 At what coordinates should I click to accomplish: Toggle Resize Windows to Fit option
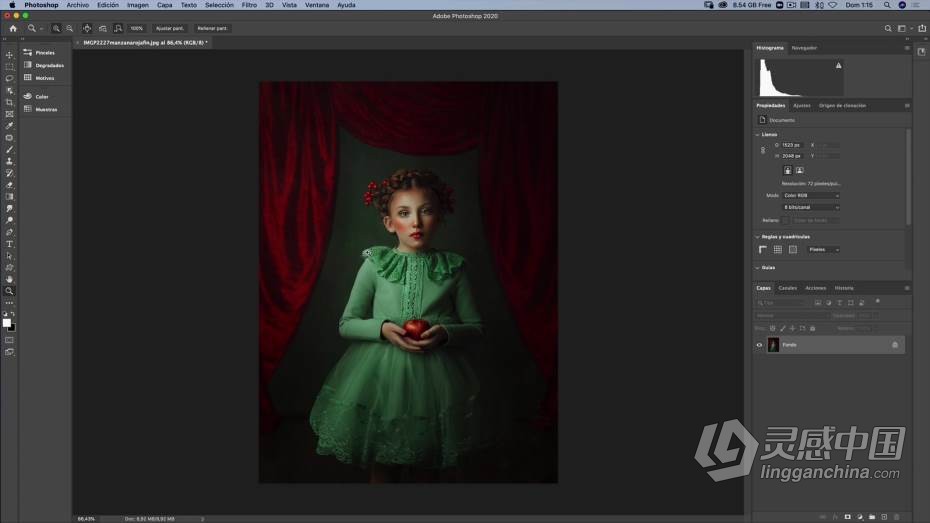coord(87,28)
